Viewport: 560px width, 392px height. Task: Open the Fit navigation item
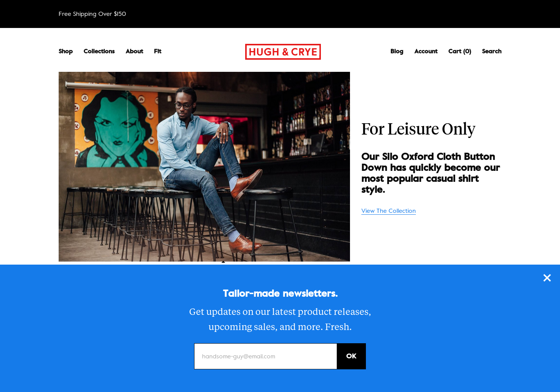(157, 51)
